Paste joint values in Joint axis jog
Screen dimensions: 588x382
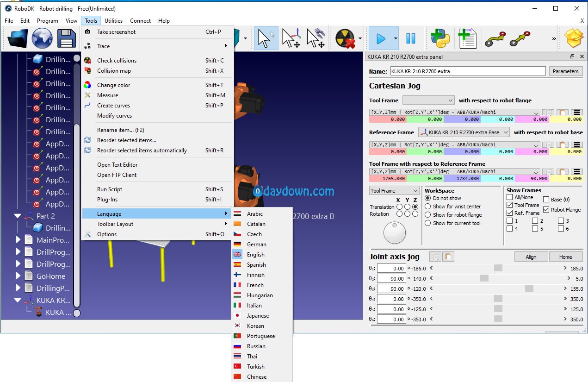coord(448,257)
